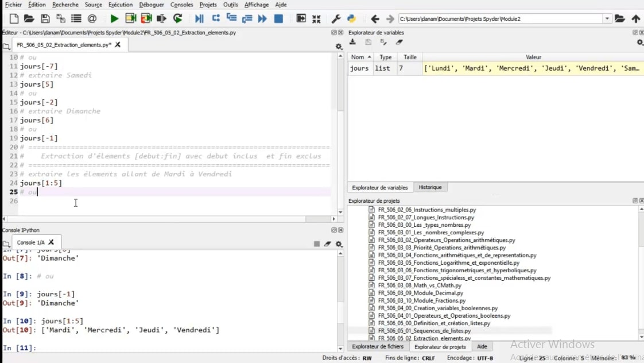
Task: Switch to the Historique tab
Action: point(430,187)
